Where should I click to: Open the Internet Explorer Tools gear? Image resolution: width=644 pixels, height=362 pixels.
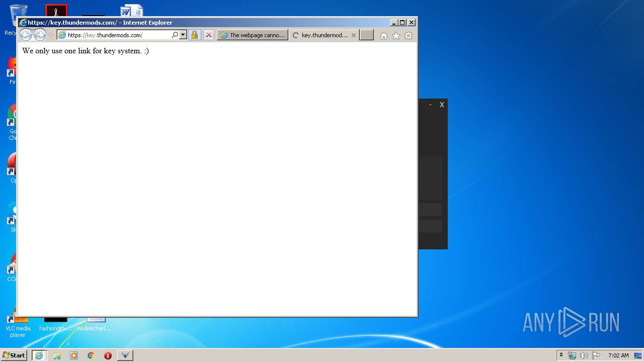click(x=409, y=36)
